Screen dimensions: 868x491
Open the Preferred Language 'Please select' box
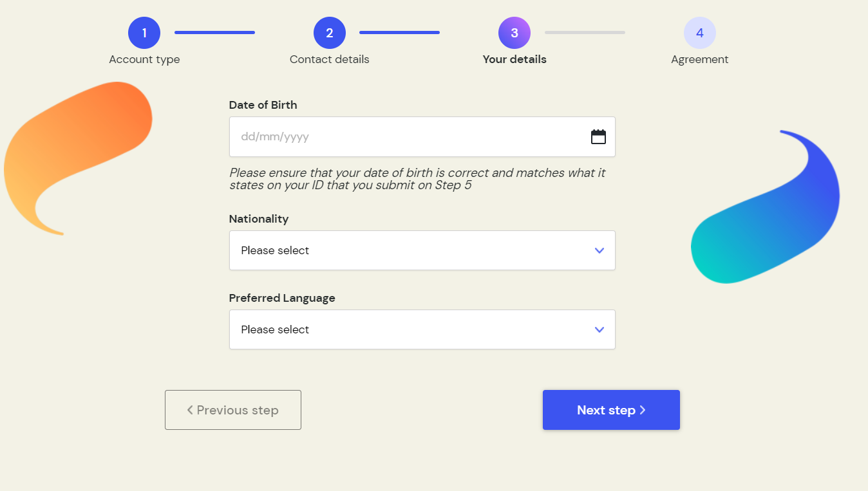point(422,329)
